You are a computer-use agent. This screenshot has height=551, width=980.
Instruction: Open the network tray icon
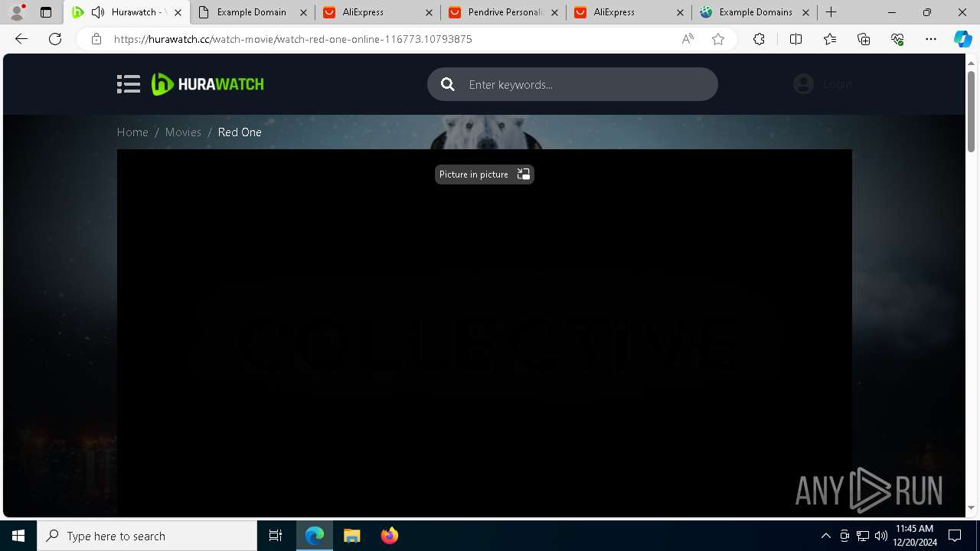[862, 536]
